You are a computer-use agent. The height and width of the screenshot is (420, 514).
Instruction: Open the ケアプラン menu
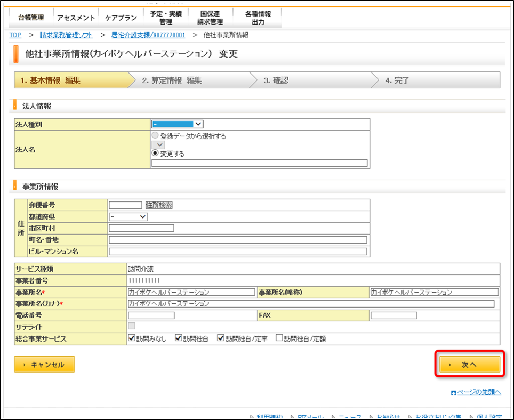pos(121,18)
